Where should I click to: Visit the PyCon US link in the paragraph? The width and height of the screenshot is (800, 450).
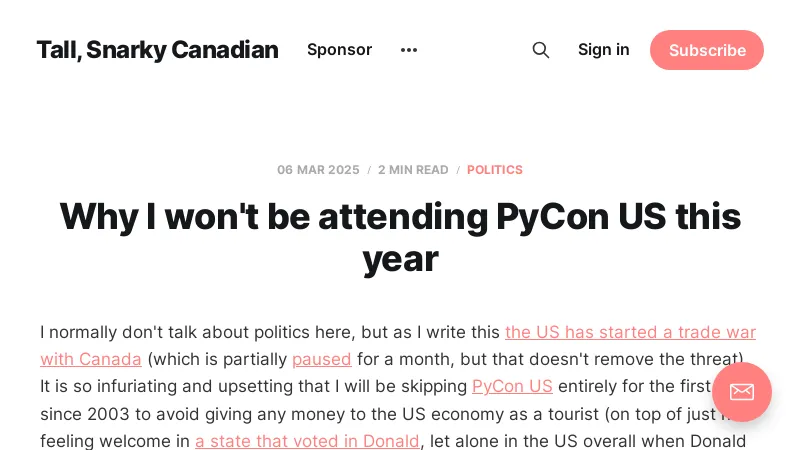tap(512, 386)
